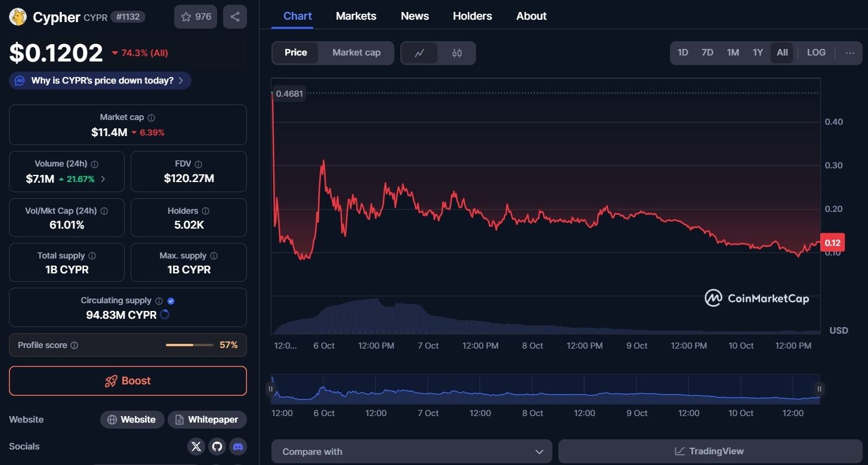
Task: Open the Holders tab
Action: [472, 16]
